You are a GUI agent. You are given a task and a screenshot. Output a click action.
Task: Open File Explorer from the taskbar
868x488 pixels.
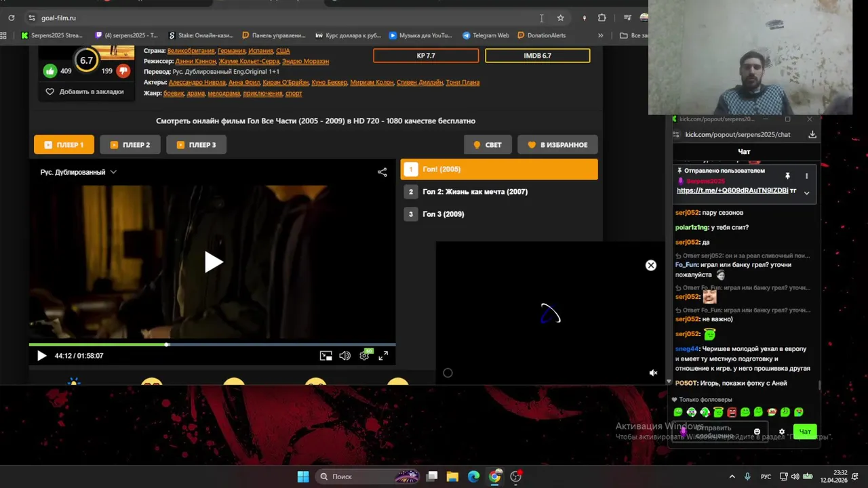coord(452,476)
